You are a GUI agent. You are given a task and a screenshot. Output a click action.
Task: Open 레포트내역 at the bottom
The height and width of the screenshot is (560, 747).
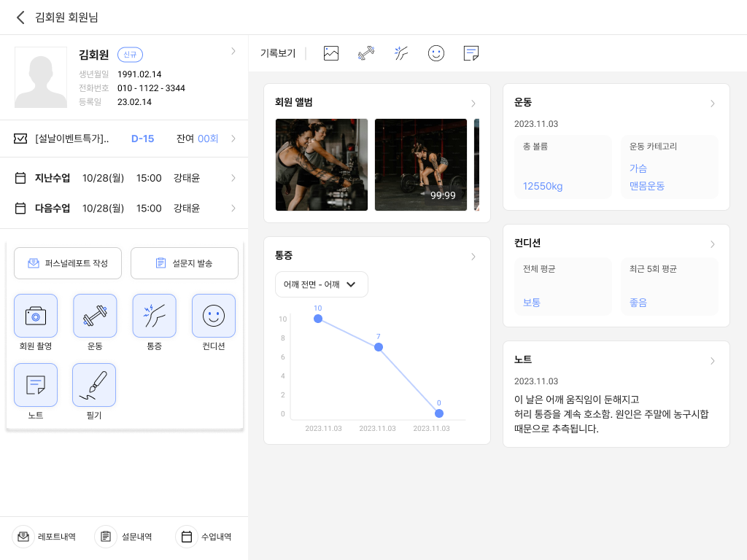(x=44, y=537)
